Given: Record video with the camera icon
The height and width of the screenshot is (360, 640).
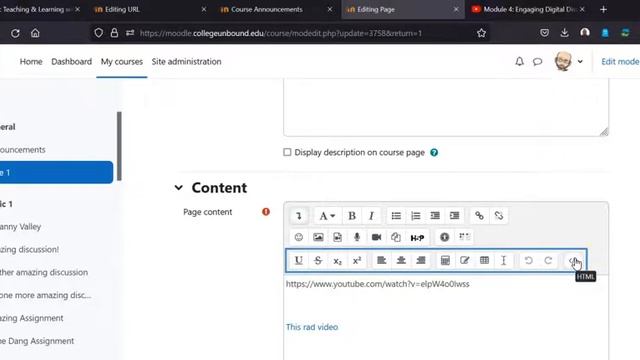Looking at the screenshot, I should pos(376,237).
